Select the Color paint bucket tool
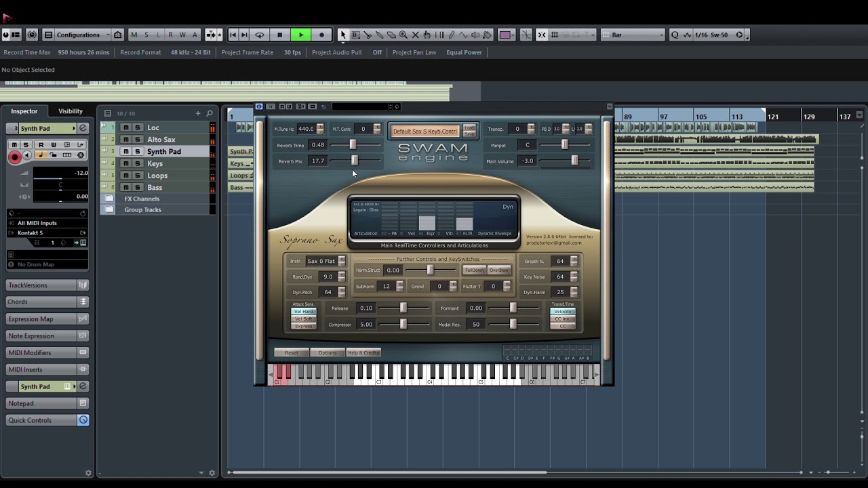Viewport: 868px width, 488px height. pos(488,35)
